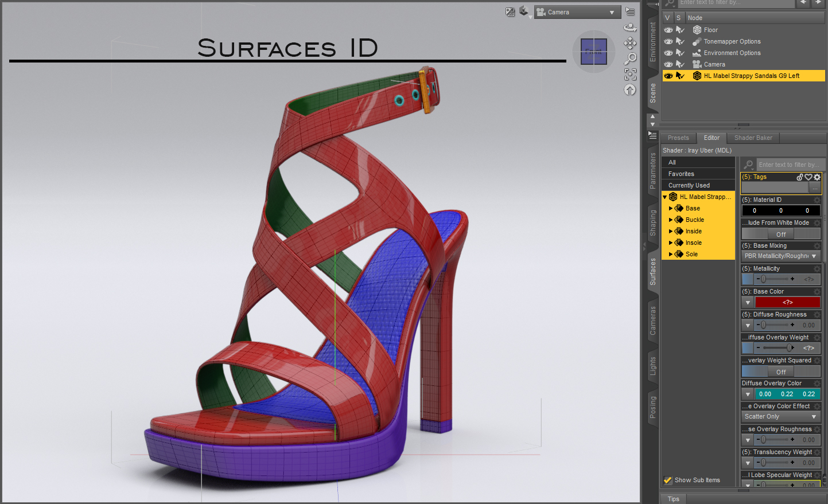The image size is (828, 504).
Task: Collapse the HL Mabel Strapp surface tree
Action: tap(665, 197)
